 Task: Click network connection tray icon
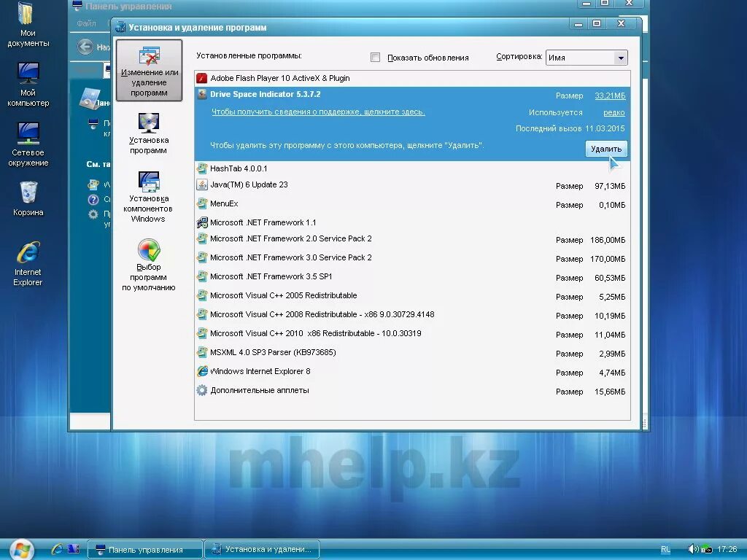click(x=707, y=550)
